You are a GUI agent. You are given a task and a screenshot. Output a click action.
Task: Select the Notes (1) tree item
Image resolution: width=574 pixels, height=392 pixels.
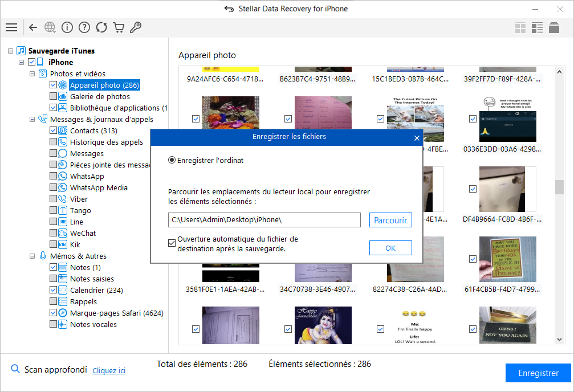(86, 268)
